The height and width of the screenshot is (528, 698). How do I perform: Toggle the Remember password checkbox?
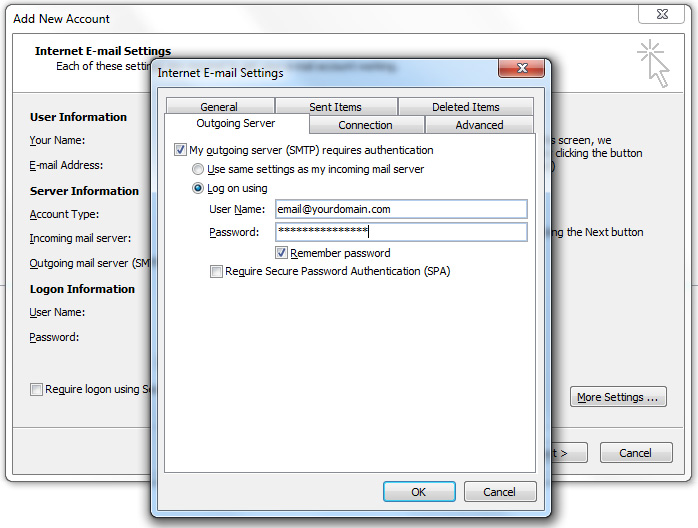[281, 253]
